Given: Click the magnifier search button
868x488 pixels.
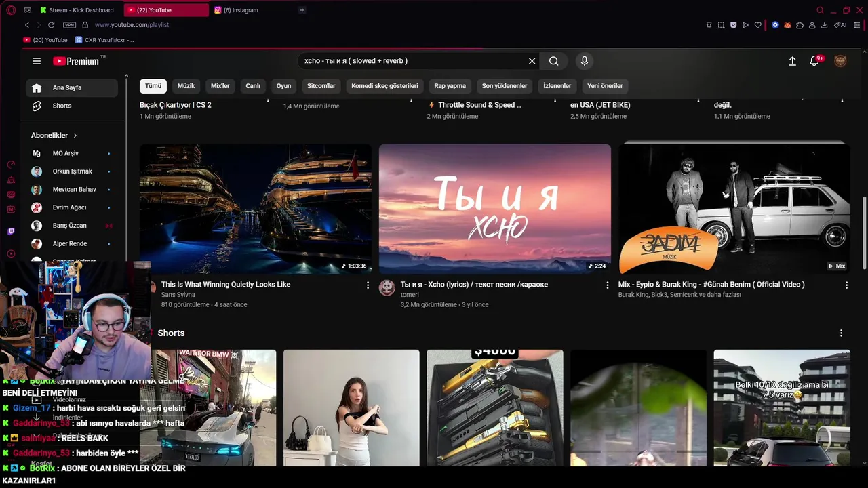Looking at the screenshot, I should click(x=554, y=61).
